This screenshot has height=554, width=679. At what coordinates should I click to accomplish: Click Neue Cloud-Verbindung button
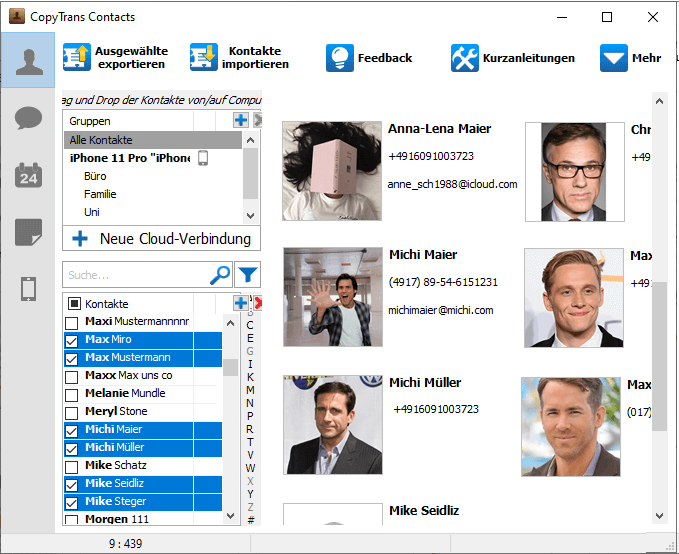pyautogui.click(x=162, y=239)
